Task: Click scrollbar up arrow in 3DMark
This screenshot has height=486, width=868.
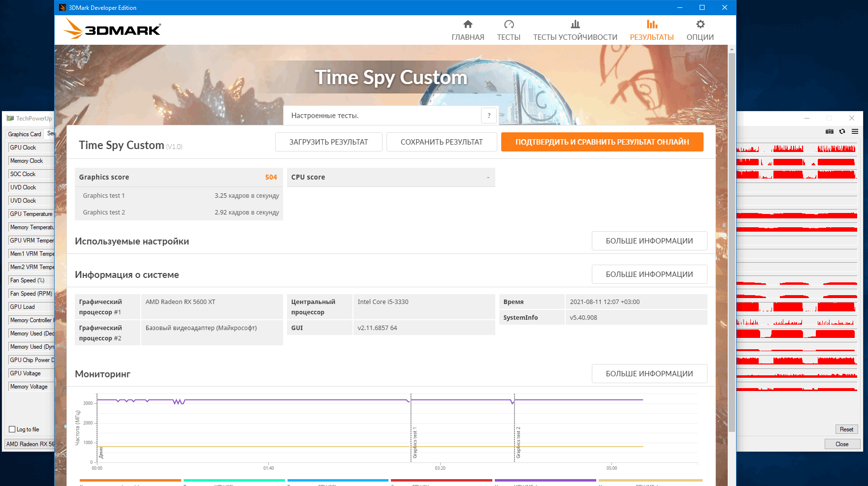Action: (x=732, y=49)
